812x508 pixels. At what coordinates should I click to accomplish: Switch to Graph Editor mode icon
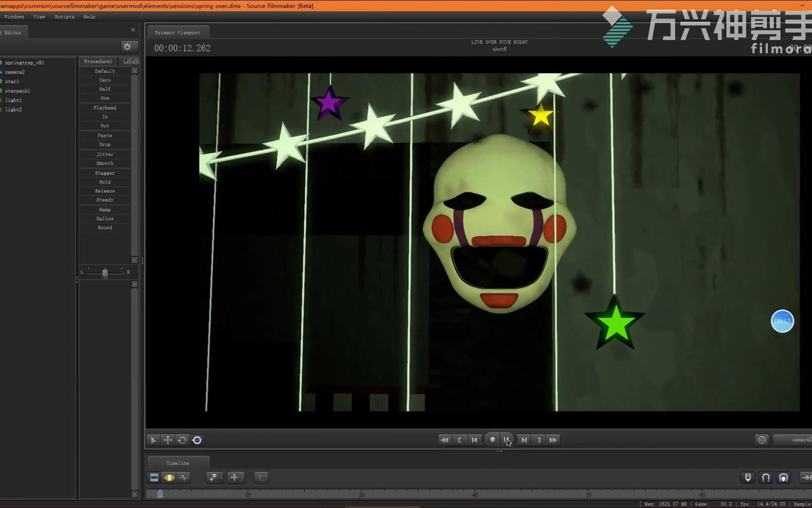coord(183,477)
